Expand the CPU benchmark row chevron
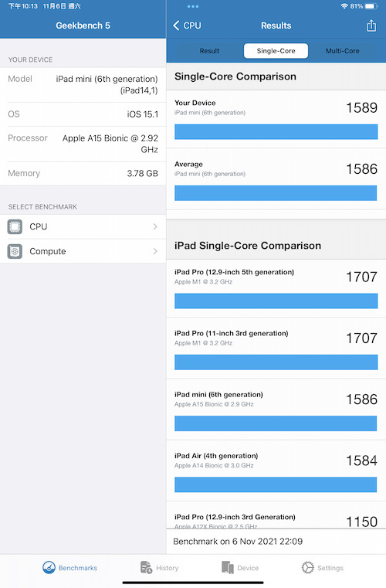The height and width of the screenshot is (588, 386). click(x=155, y=226)
